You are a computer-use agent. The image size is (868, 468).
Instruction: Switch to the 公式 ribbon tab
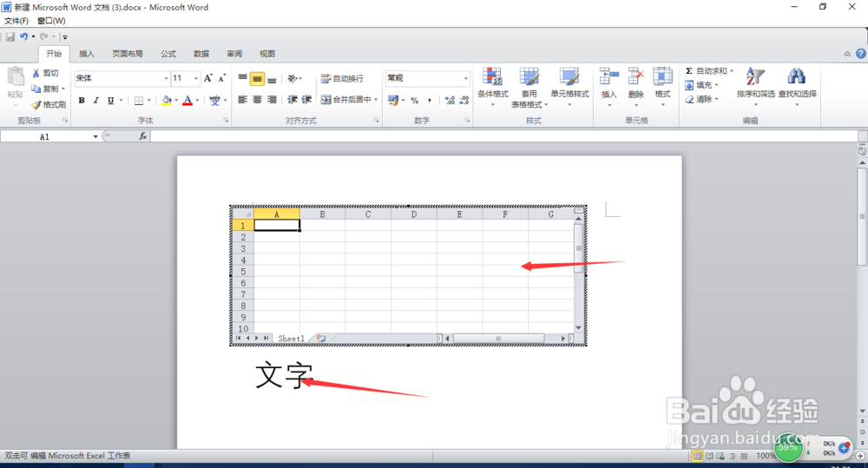pos(168,54)
